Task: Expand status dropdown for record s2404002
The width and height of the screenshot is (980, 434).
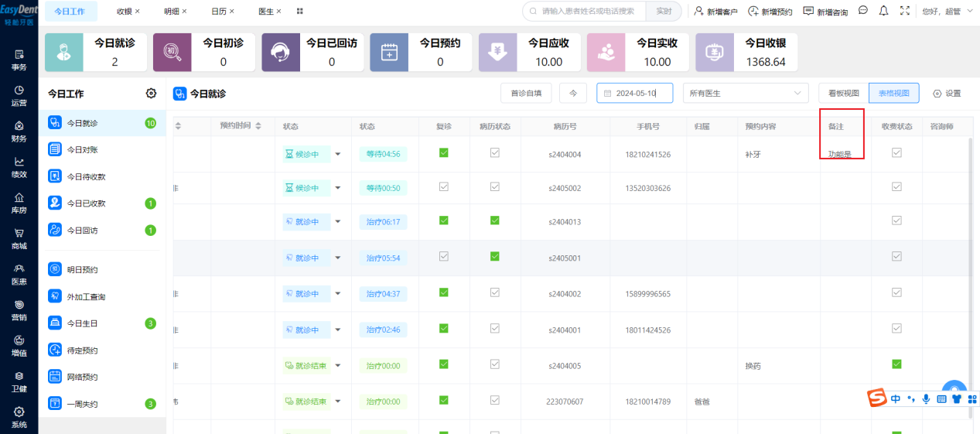Action: 337,293
